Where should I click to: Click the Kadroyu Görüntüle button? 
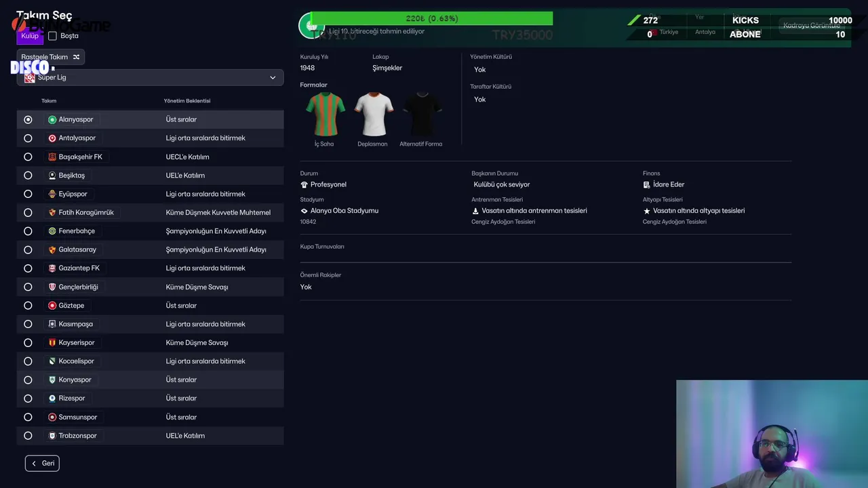point(811,26)
